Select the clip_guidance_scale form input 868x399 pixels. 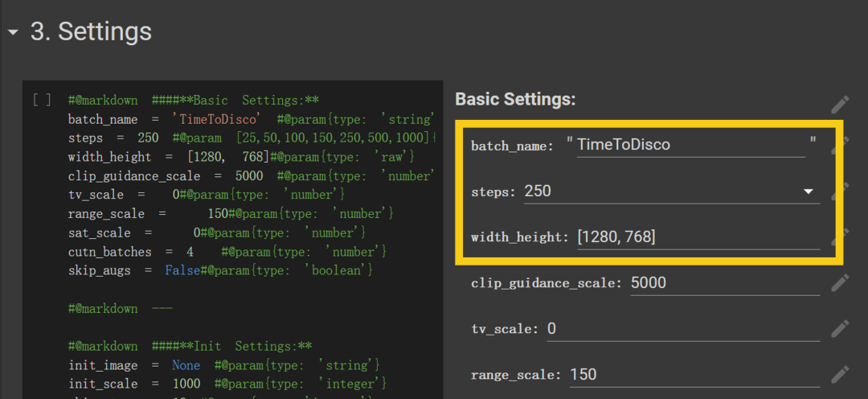(723, 283)
